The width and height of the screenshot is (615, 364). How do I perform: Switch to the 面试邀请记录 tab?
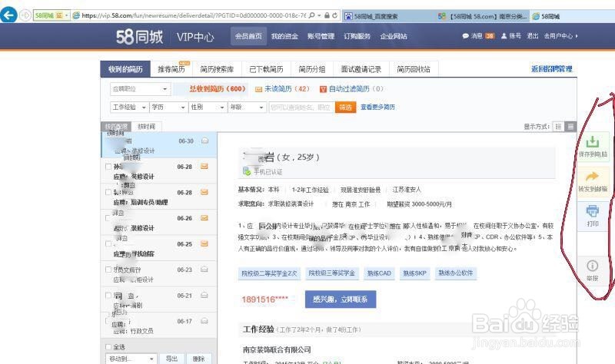tap(361, 69)
